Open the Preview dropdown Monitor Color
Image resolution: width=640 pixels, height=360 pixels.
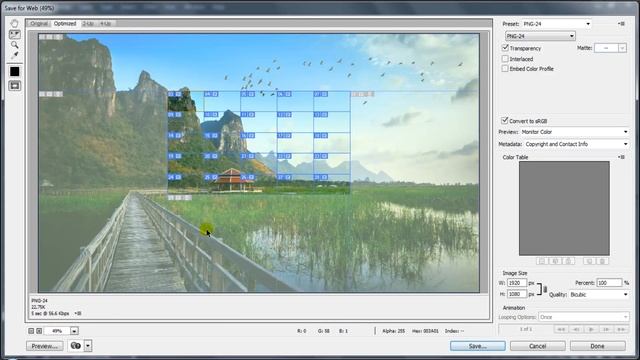pos(574,132)
